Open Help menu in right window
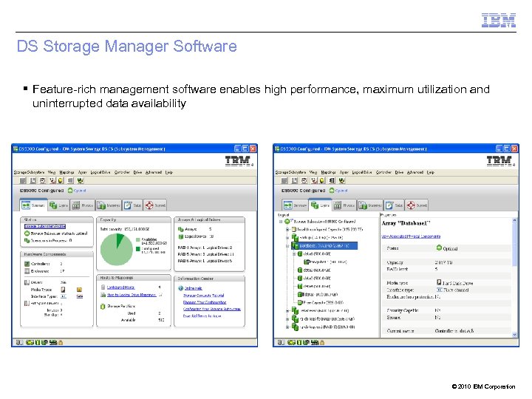This screenshot has width=532, height=399. coord(431,172)
